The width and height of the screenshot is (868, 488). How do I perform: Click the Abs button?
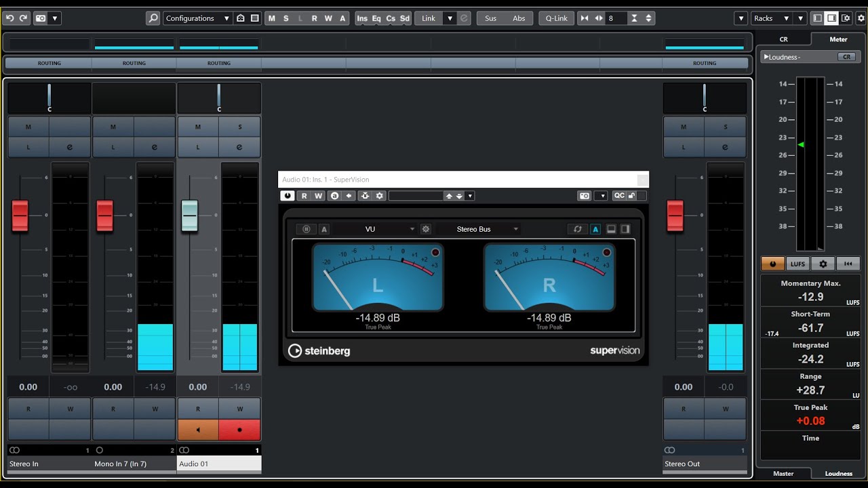(519, 18)
